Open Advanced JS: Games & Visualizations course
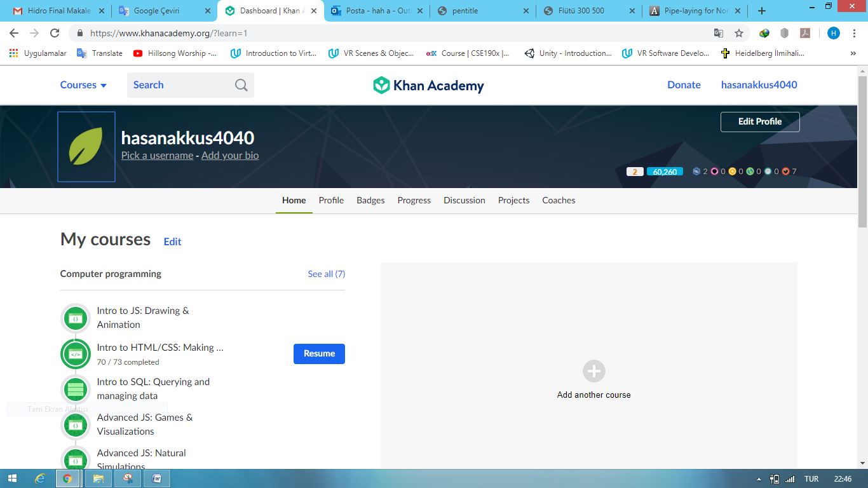 145,424
